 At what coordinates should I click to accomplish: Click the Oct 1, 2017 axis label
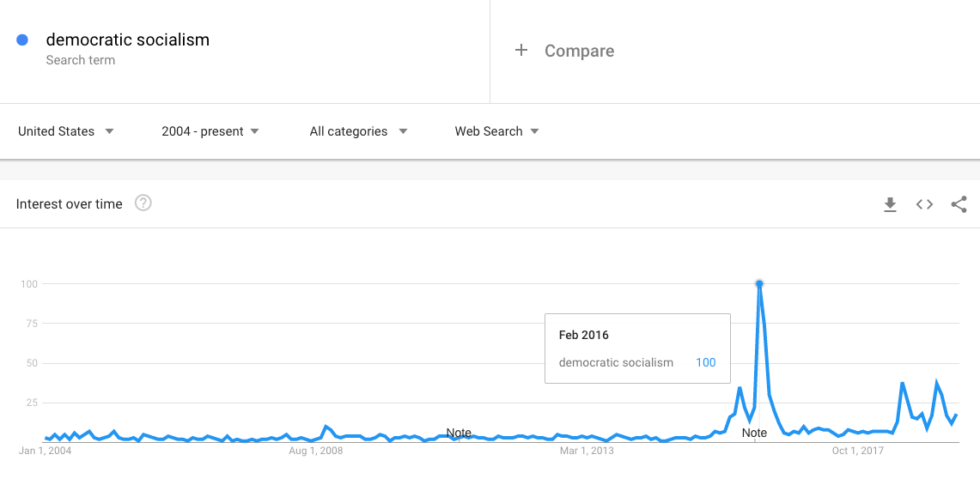click(857, 451)
